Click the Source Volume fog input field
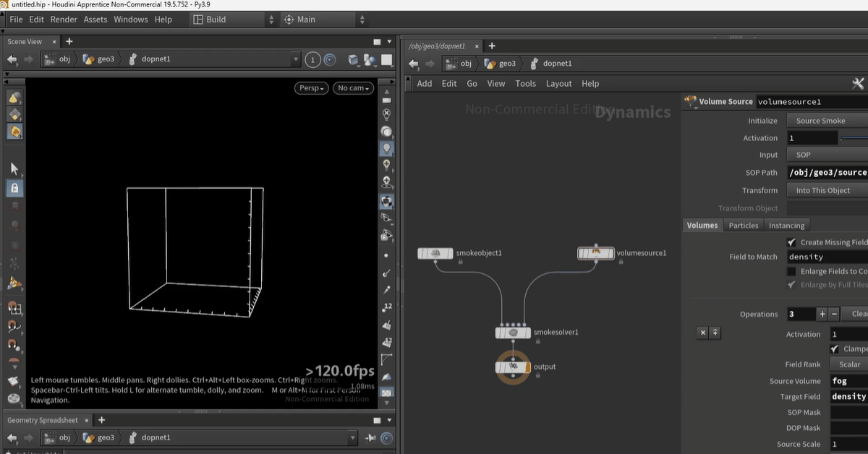 (848, 381)
